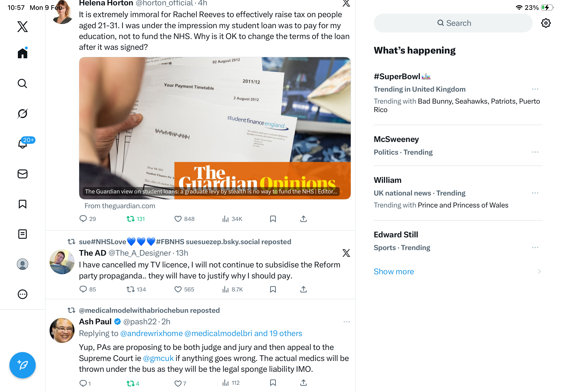Open the Guardian student loans article image

215,128
